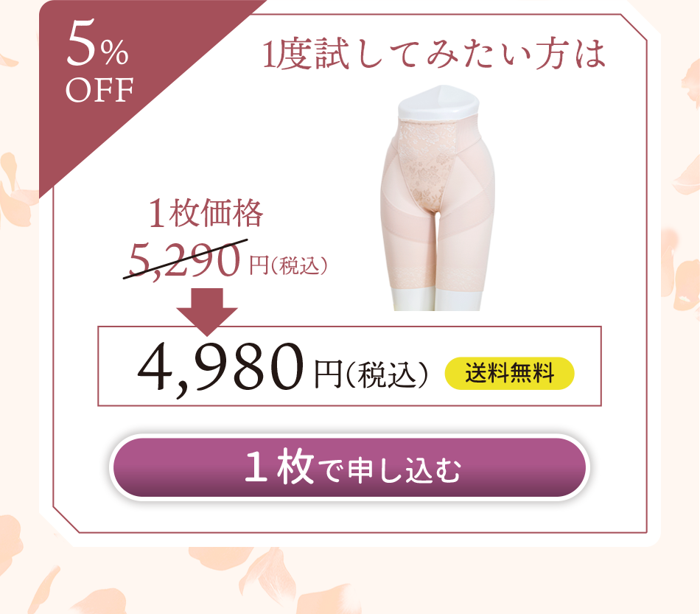
Task: Click the 1枚価格 label
Action: (206, 213)
